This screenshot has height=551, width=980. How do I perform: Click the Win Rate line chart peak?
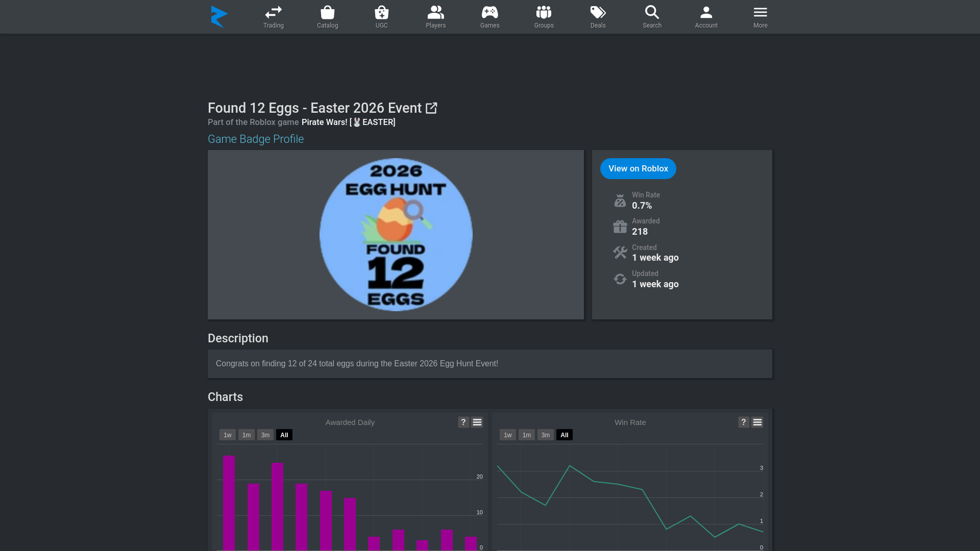(570, 466)
